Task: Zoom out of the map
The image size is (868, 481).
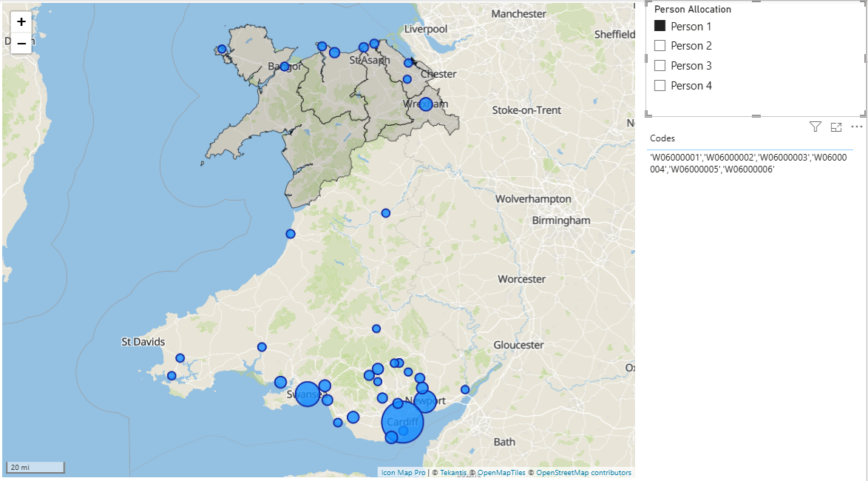Action: (21, 44)
